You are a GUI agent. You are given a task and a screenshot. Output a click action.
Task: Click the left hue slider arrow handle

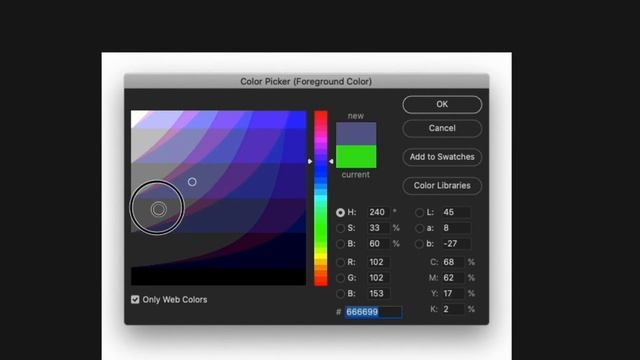point(310,162)
